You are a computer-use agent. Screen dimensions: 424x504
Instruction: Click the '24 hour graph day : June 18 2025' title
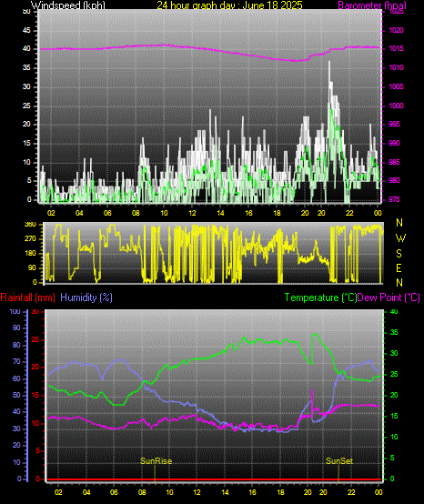(229, 5)
